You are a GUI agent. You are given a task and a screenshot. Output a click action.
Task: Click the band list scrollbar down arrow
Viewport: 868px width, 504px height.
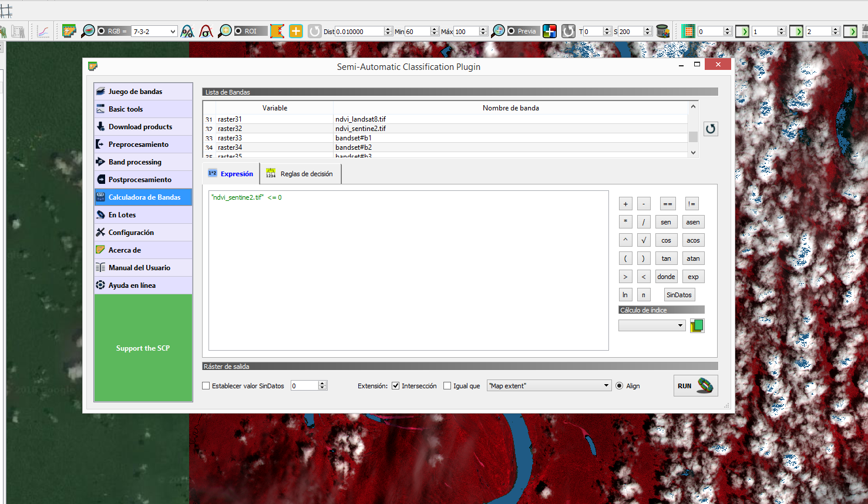pyautogui.click(x=693, y=152)
